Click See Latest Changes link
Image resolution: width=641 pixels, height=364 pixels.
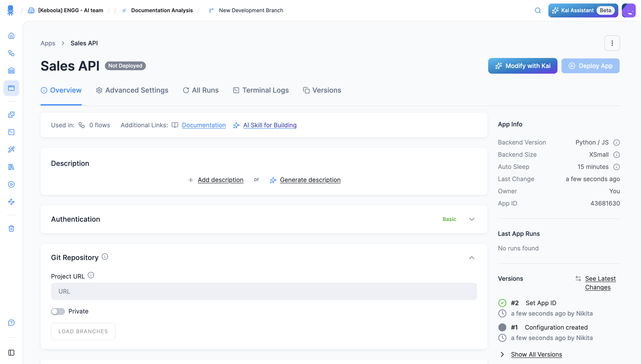click(x=600, y=283)
